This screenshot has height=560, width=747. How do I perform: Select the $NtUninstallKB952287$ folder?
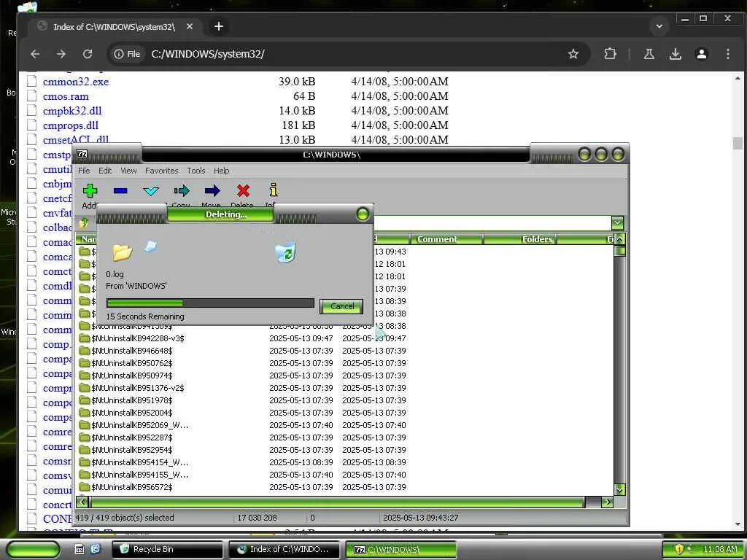pos(132,437)
